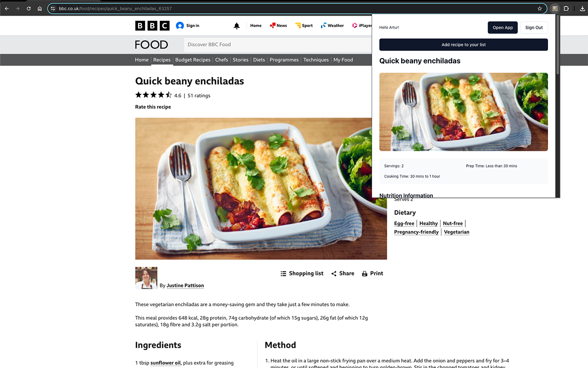
Task: Bookmark page with the star icon
Action: point(540,8)
